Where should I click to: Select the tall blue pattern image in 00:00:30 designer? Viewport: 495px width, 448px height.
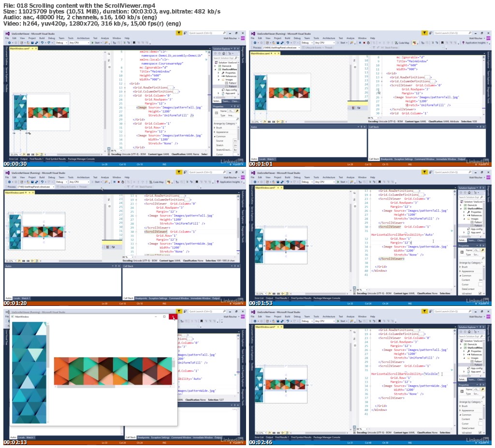pyautogui.click(x=20, y=112)
